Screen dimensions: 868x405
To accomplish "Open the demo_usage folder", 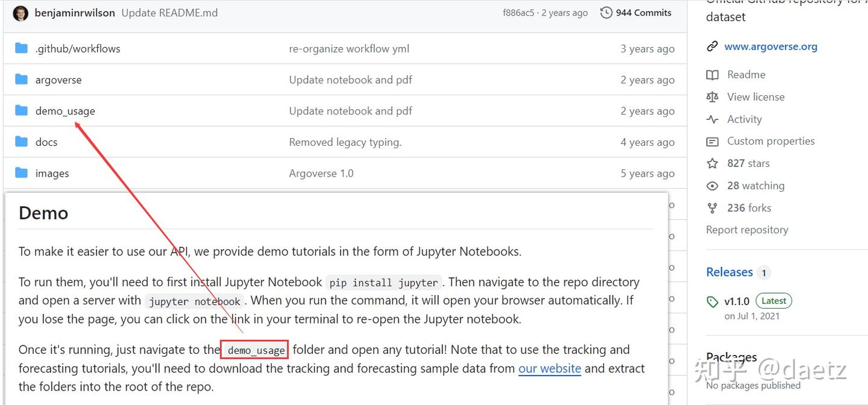I will (x=65, y=111).
